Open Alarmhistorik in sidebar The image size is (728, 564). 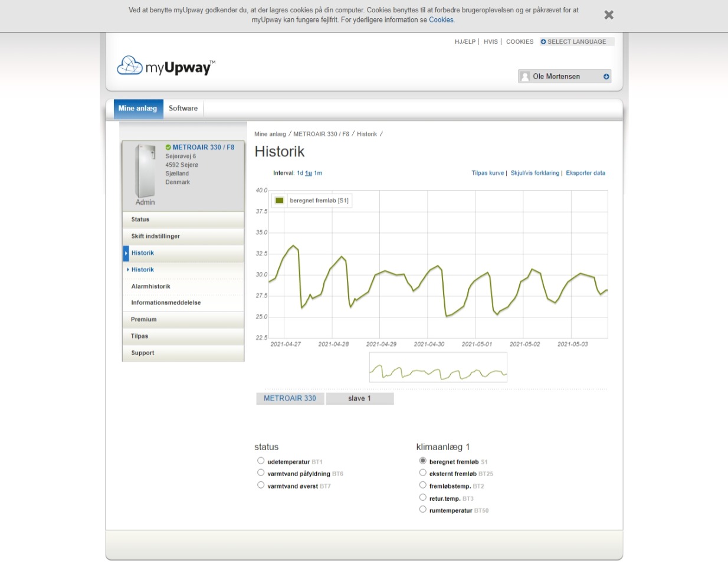[150, 287]
